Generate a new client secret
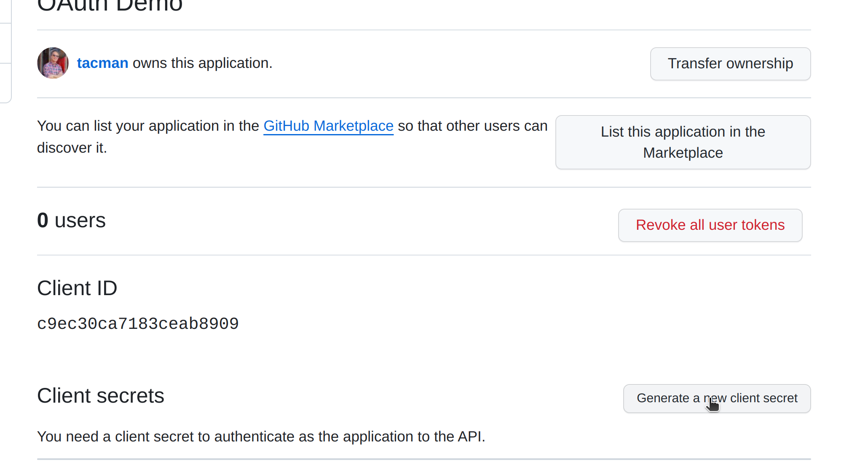The width and height of the screenshot is (868, 476). click(716, 398)
